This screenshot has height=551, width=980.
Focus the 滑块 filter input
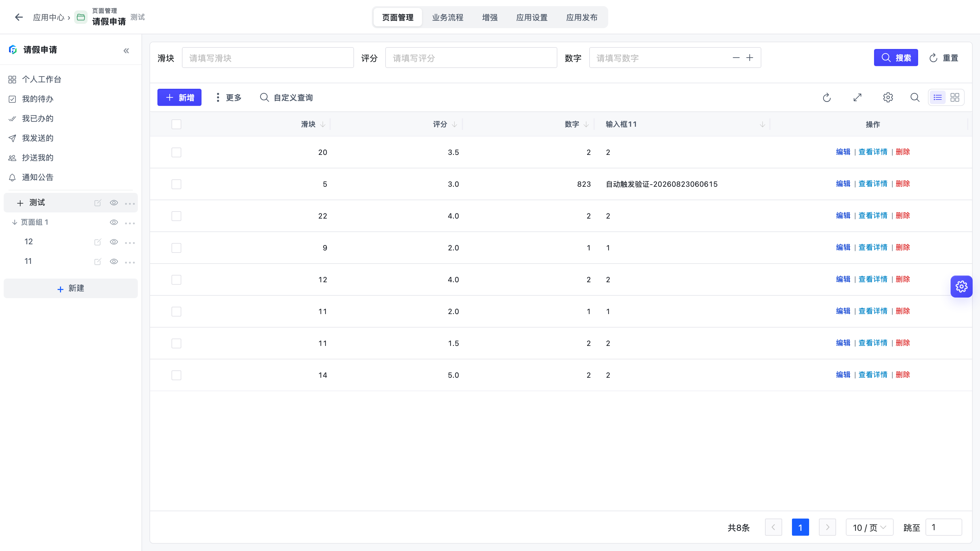268,58
